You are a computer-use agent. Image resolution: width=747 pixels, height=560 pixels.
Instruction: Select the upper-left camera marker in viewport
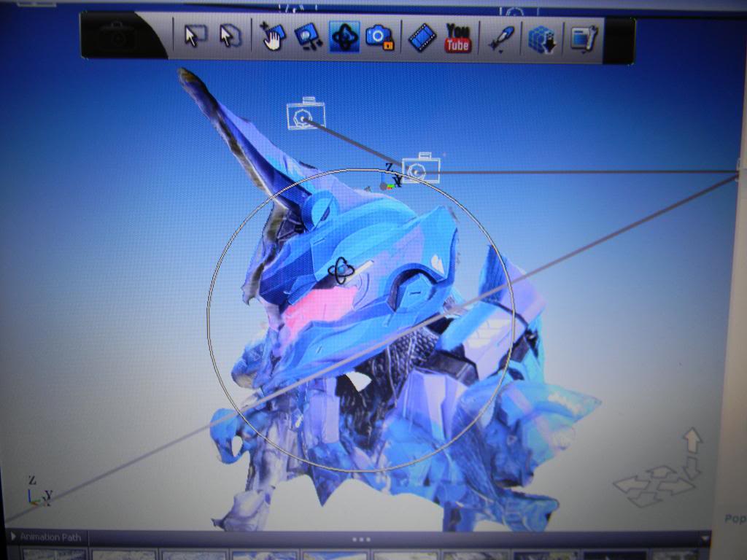click(x=306, y=113)
